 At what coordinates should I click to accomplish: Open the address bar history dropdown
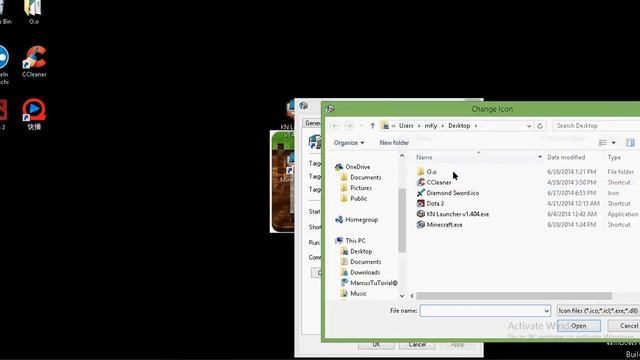[529, 126]
